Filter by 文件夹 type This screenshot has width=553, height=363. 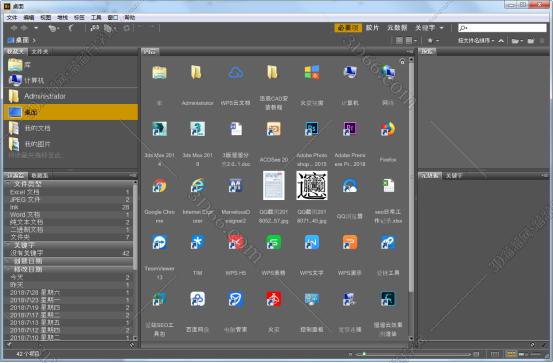pyautogui.click(x=69, y=237)
